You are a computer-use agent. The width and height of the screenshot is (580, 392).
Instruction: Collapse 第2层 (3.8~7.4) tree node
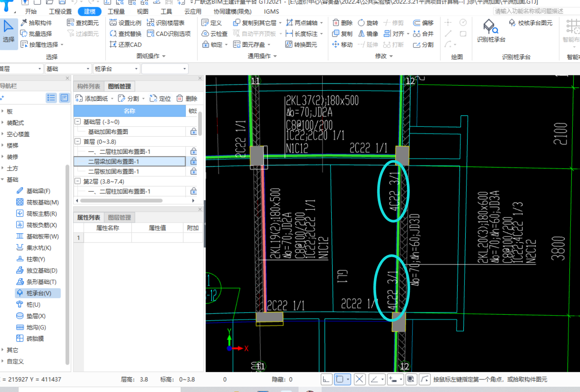point(78,181)
